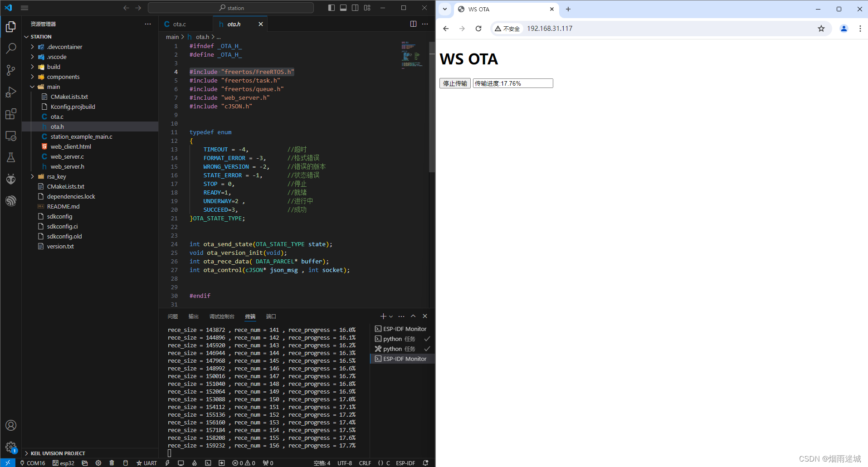Open new terminal profile dropdown arrow
Viewport: 868px width, 467px height.
(391, 316)
